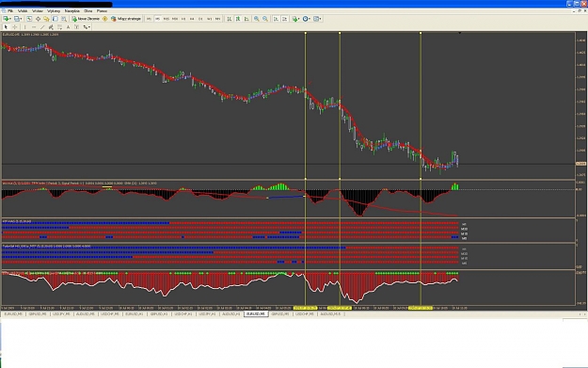This screenshot has width=588, height=368.
Task: Open the new chart icon
Action: [6, 19]
